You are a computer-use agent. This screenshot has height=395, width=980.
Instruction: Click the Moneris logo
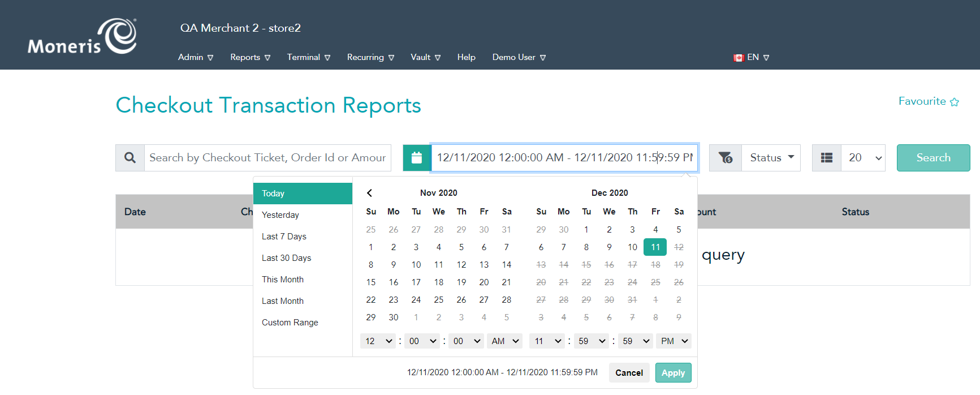(x=83, y=36)
